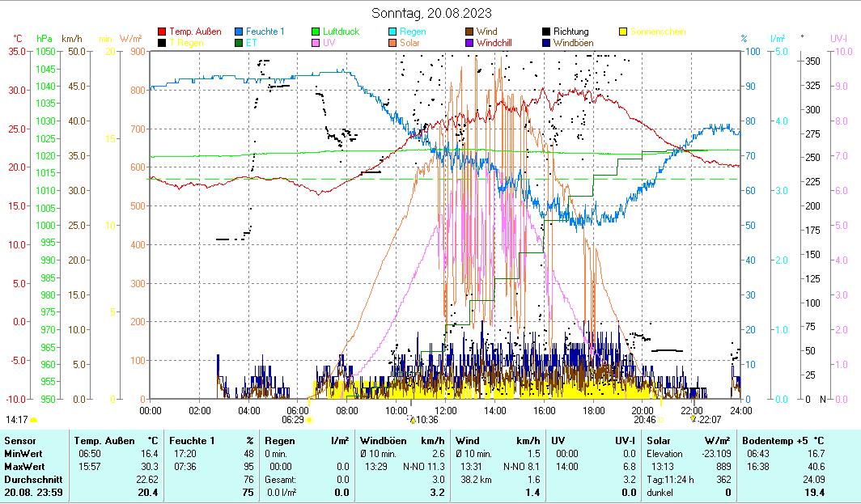Image resolution: width=861 pixels, height=504 pixels.
Task: Click the orange Solar legend square
Action: [x=393, y=42]
